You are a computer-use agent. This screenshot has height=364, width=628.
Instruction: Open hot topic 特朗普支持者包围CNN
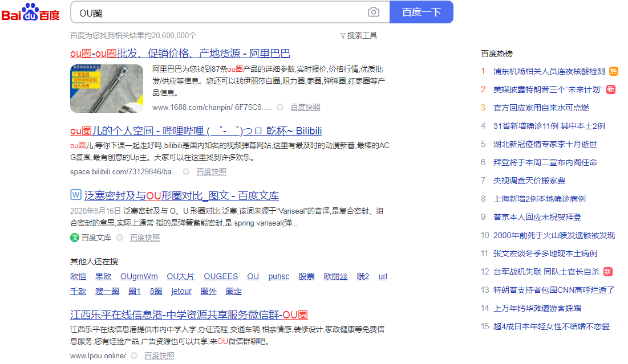(x=553, y=290)
